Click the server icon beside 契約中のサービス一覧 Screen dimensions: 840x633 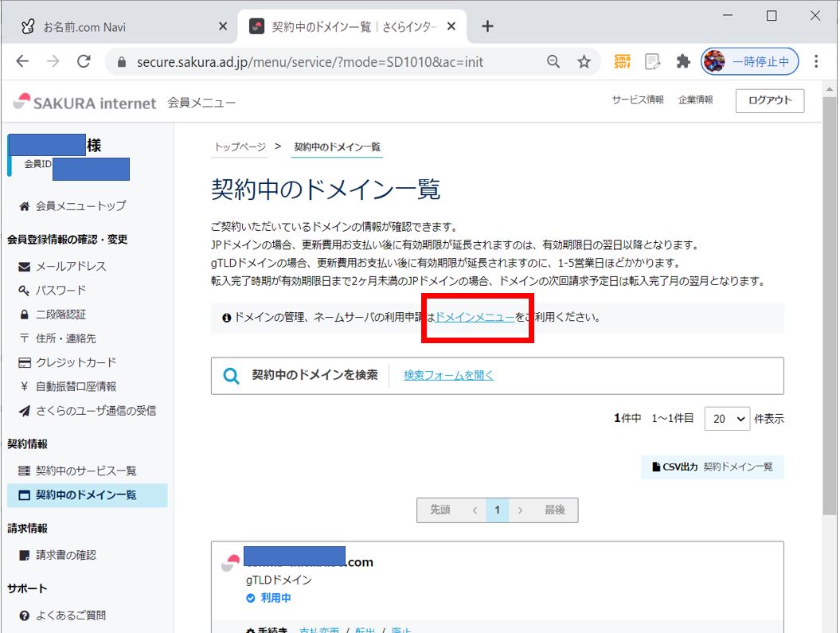pyautogui.click(x=24, y=471)
